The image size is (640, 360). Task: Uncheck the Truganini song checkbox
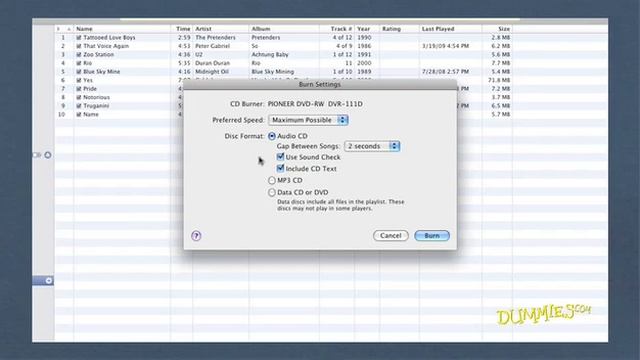coord(79,106)
